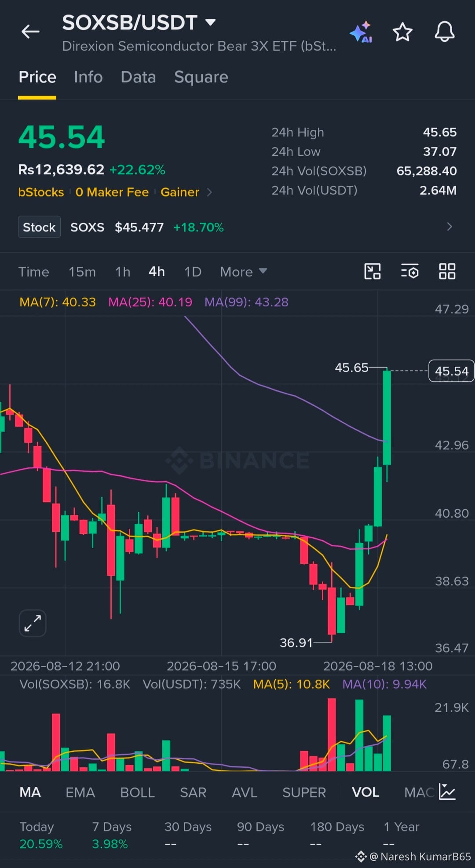Expand the More timeframes dropdown
This screenshot has height=868, width=475.
tap(243, 272)
